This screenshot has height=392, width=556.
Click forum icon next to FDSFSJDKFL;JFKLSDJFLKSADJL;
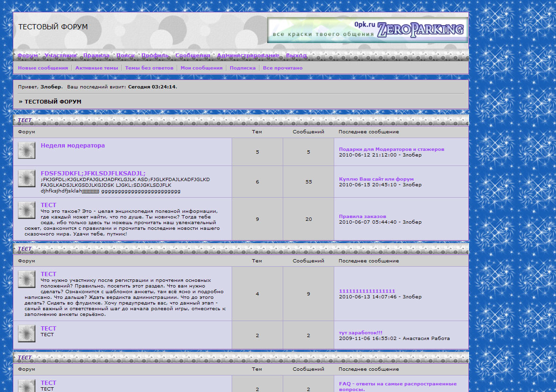[x=26, y=178]
